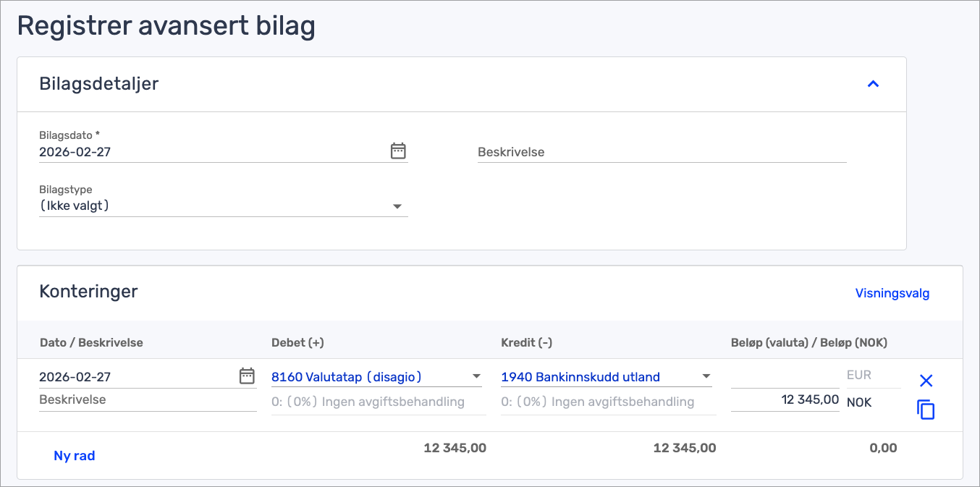Select the Debet VAT treatment field
This screenshot has width=980, height=487.
click(377, 402)
